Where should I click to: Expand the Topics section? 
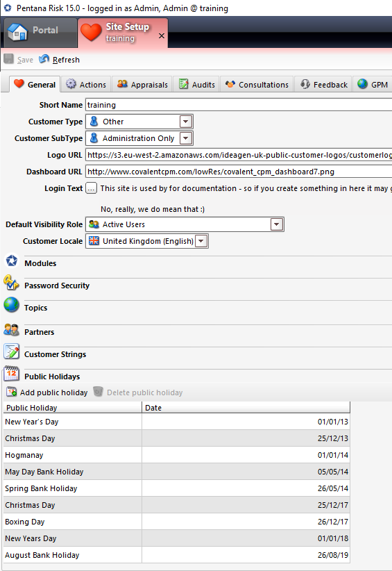pos(35,308)
